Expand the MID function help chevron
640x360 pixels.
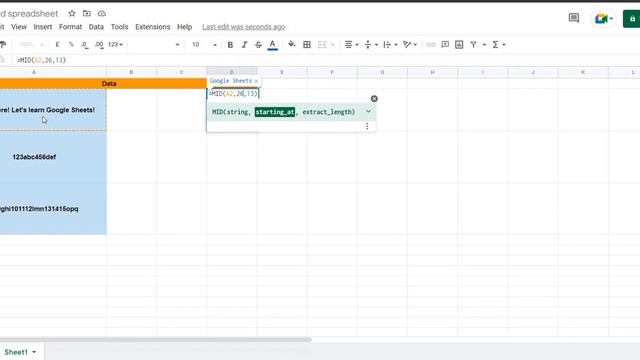(x=368, y=111)
